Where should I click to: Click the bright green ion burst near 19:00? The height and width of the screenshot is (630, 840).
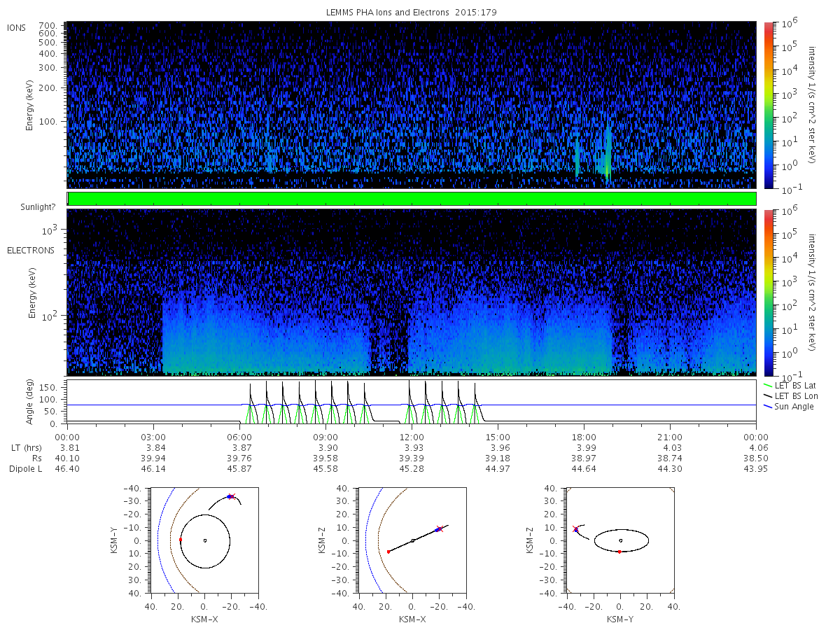tap(608, 157)
